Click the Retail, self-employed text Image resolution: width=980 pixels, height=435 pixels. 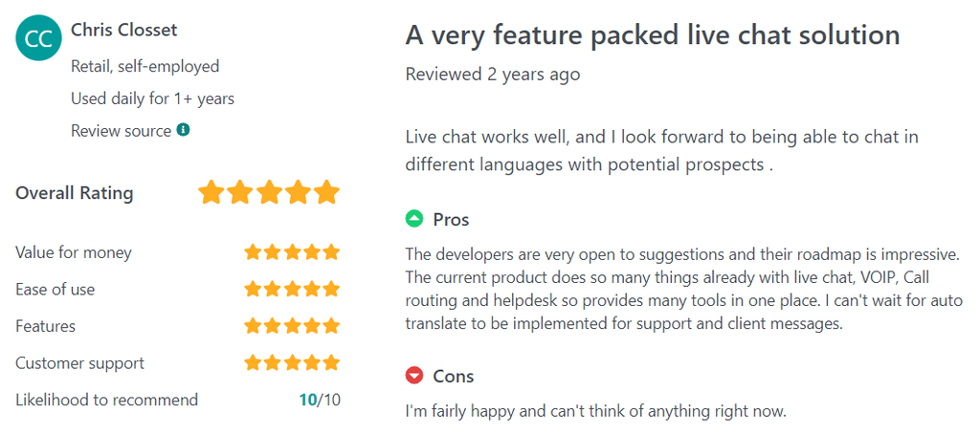click(145, 66)
